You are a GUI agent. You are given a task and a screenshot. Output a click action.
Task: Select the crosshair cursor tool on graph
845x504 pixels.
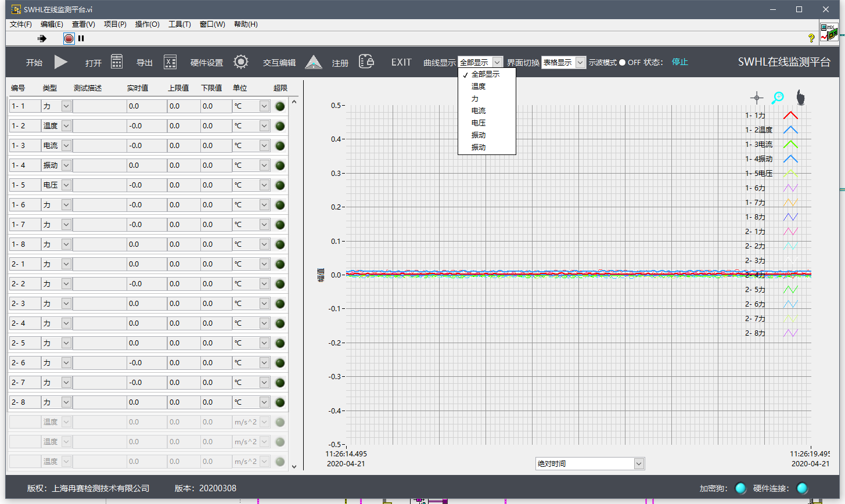click(x=757, y=98)
